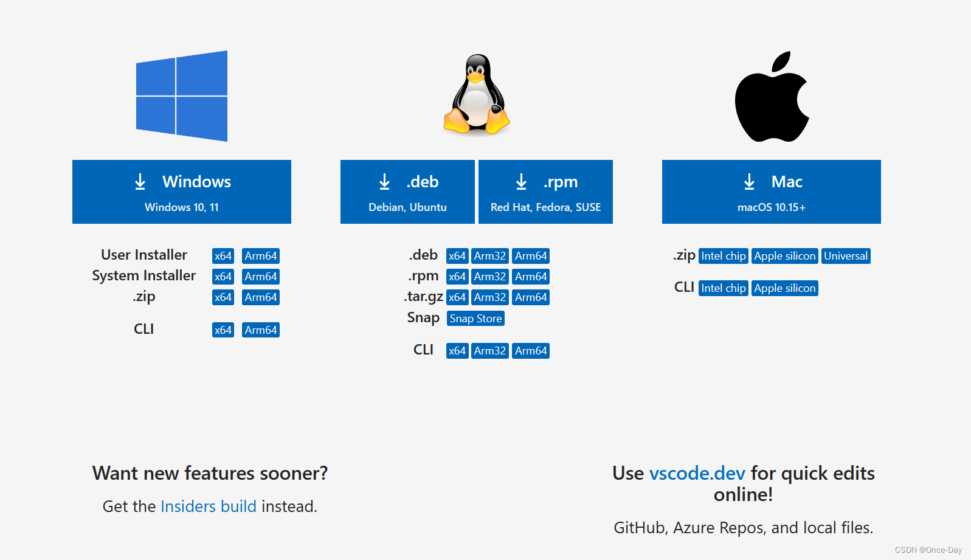Select Arm32 in Linux .rpm row

490,277
